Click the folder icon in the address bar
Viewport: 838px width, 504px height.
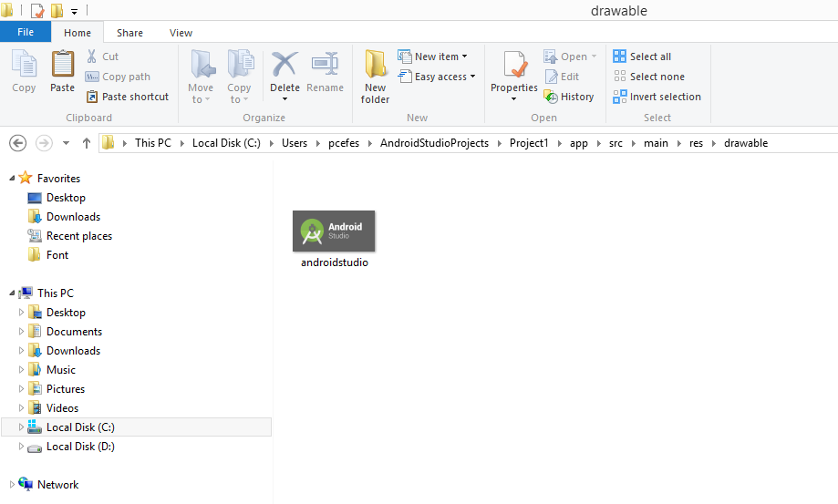point(108,142)
